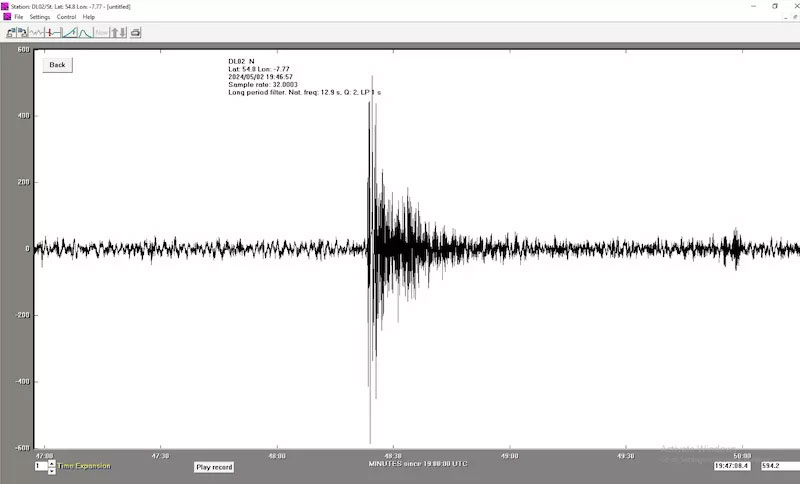
Task: Increase Time Expansion with up arrow
Action: [52, 463]
